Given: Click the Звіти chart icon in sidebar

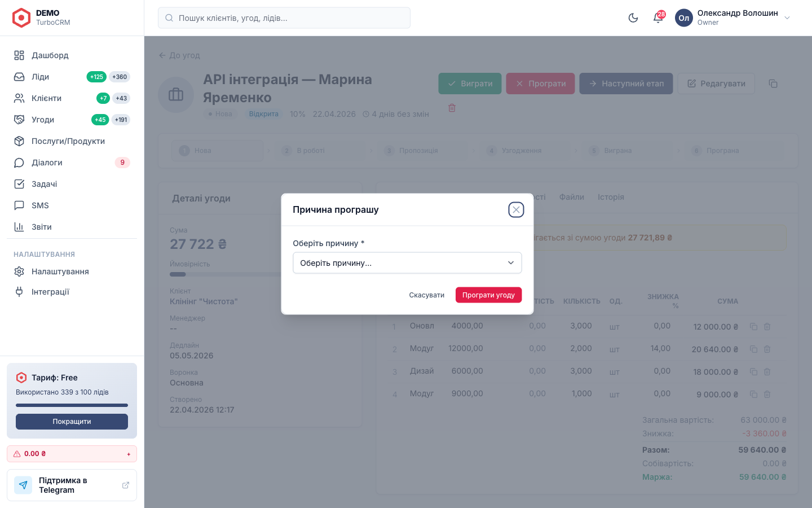Looking at the screenshot, I should click(x=19, y=227).
